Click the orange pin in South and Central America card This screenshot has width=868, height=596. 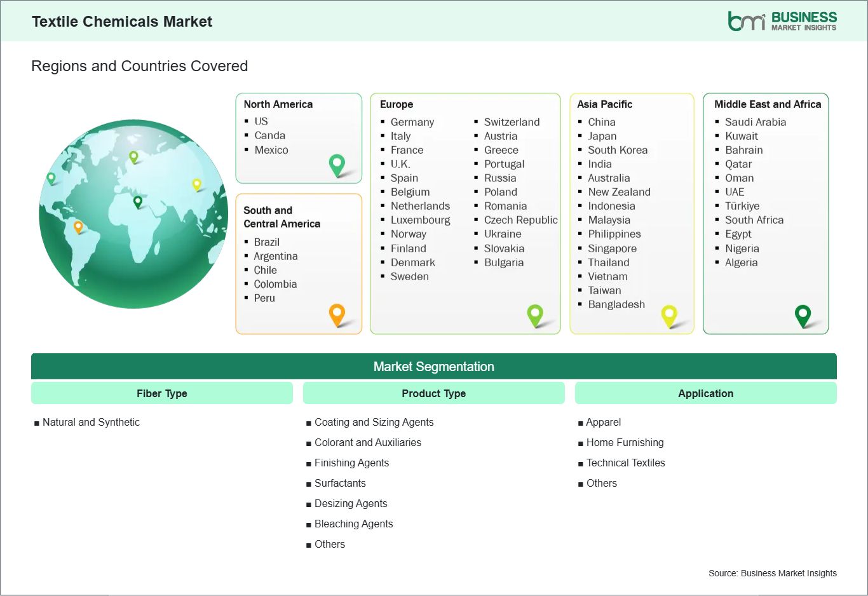[x=337, y=314]
